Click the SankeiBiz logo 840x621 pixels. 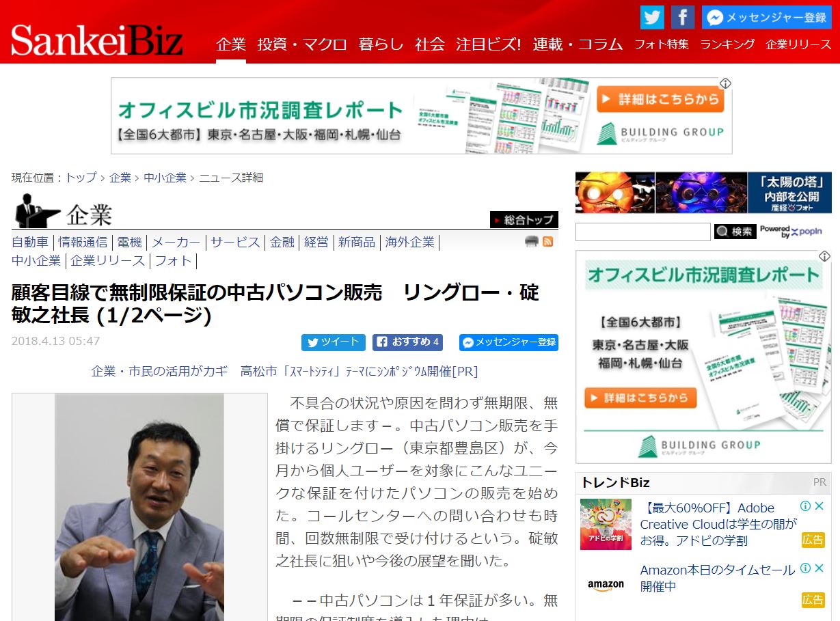click(x=96, y=40)
